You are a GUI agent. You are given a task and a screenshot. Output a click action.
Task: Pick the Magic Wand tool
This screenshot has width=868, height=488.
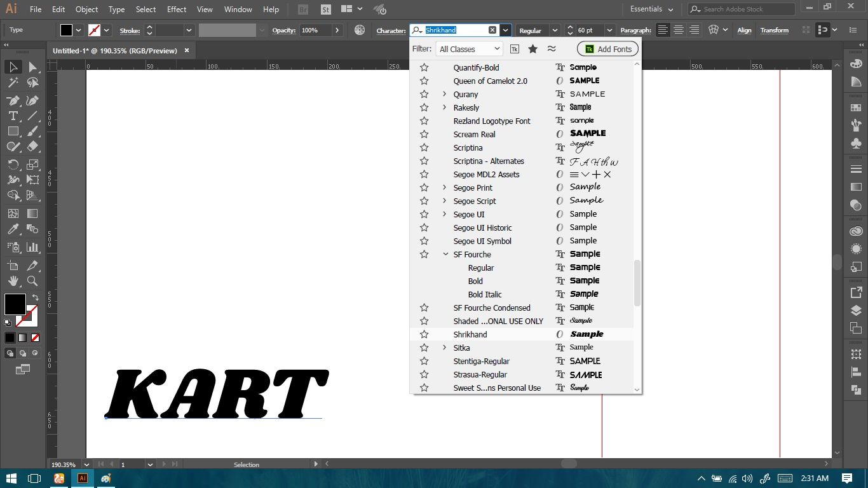tap(13, 83)
